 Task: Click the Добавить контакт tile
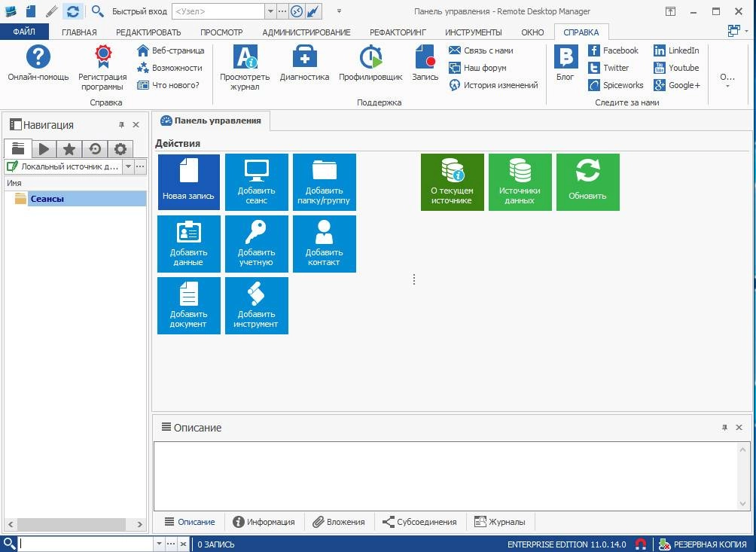324,244
